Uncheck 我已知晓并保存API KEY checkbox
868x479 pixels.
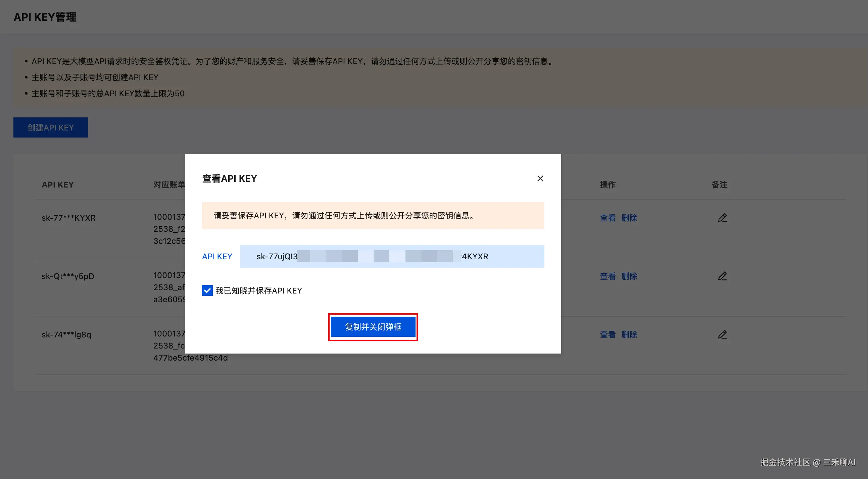[207, 290]
